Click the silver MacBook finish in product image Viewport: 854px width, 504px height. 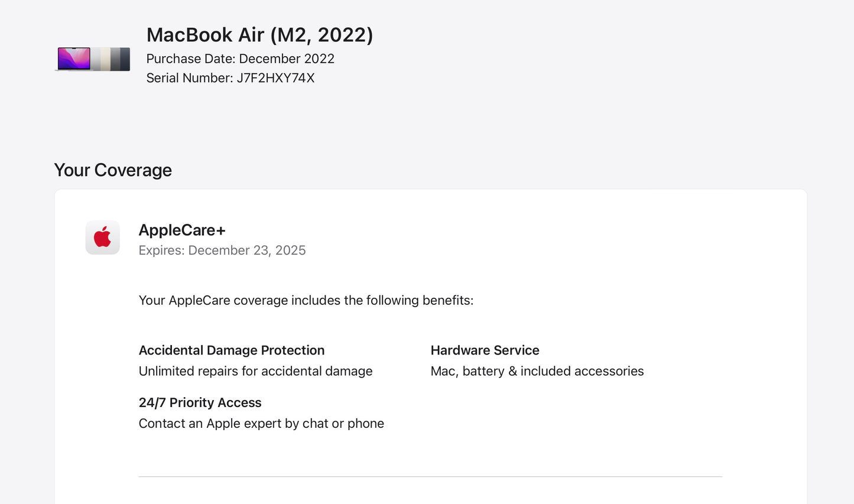coord(95,59)
